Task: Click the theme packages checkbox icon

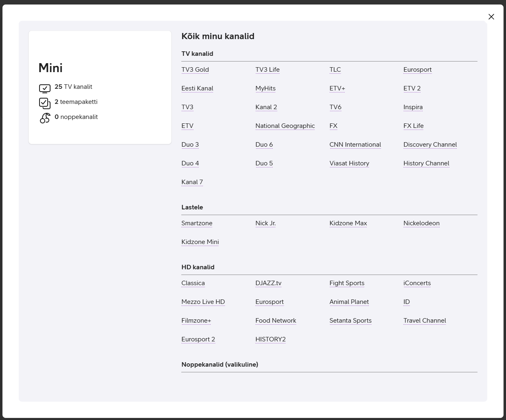Action: (45, 103)
